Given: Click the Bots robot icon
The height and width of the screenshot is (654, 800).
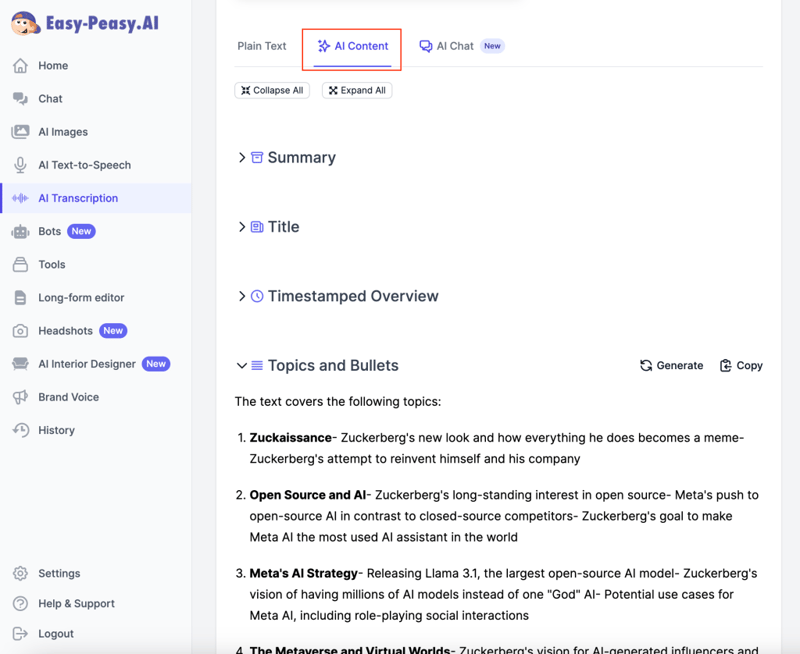Looking at the screenshot, I should [x=20, y=231].
